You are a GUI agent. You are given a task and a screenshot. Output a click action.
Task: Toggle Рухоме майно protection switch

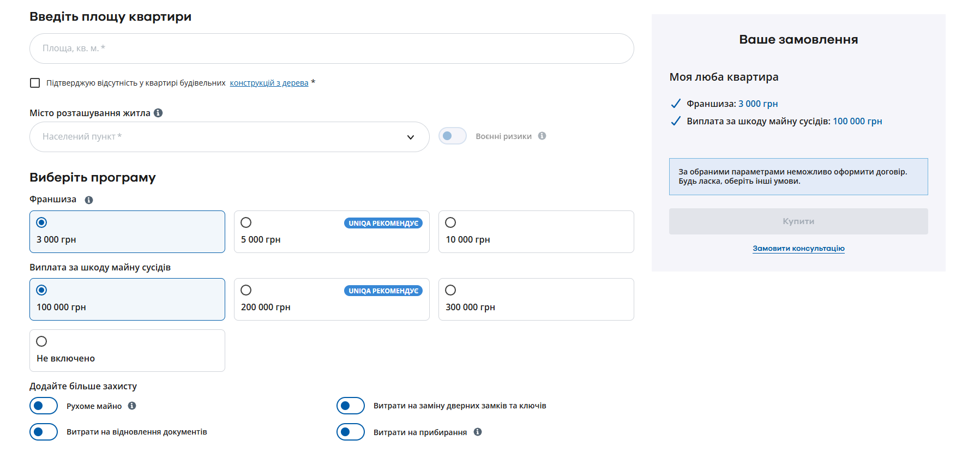coord(44,406)
